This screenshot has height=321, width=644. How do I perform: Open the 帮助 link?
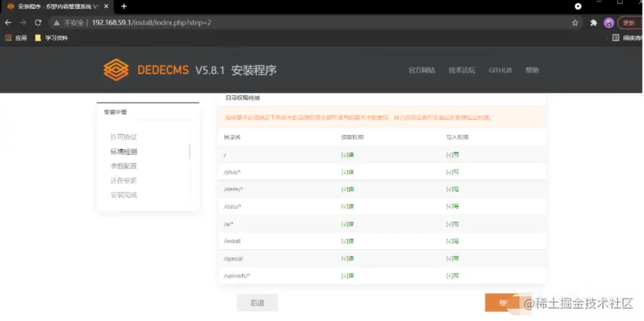pyautogui.click(x=532, y=70)
